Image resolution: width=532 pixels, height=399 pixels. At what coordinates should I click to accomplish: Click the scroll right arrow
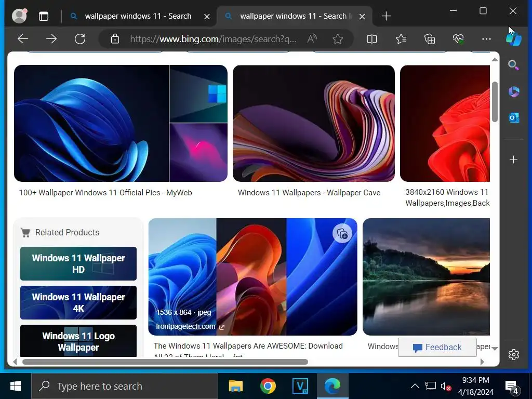click(x=483, y=362)
